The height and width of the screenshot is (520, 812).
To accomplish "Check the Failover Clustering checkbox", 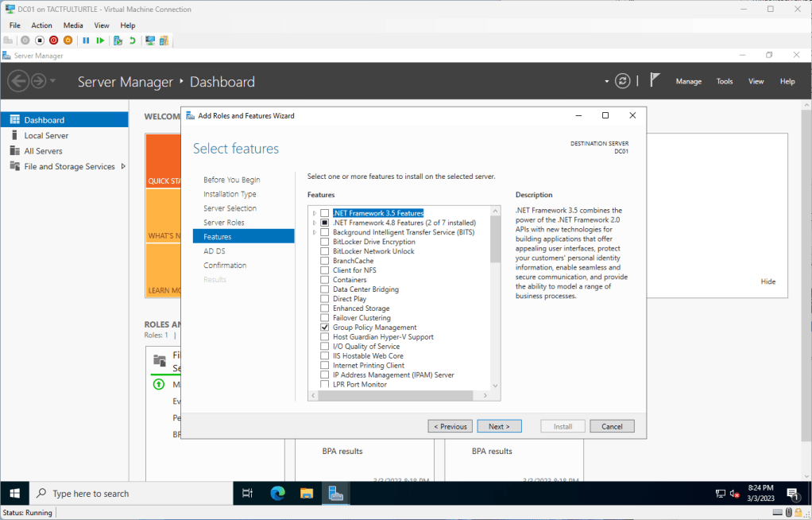I will tap(324, 318).
